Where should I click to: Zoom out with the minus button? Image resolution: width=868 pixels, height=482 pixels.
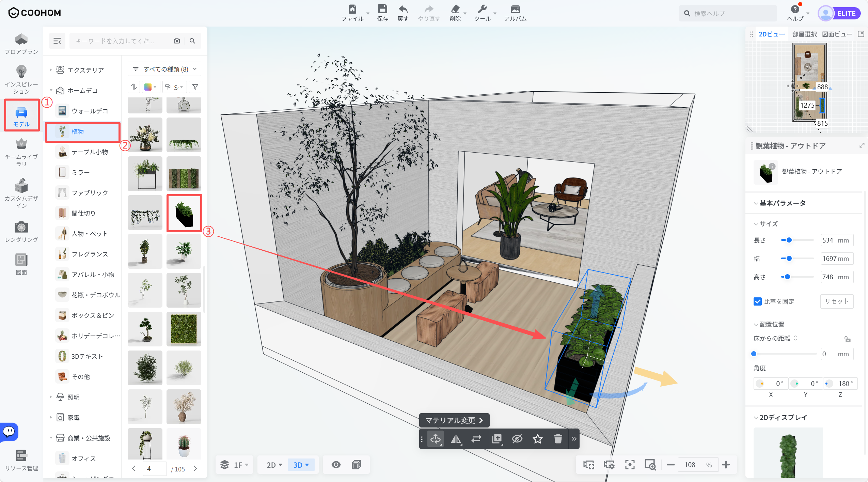tap(670, 465)
